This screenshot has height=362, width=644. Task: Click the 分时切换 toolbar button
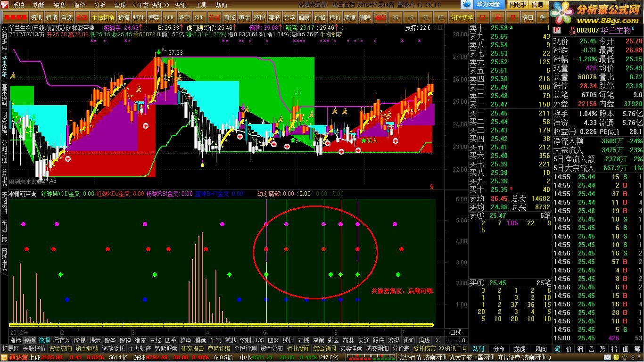coord(462,17)
